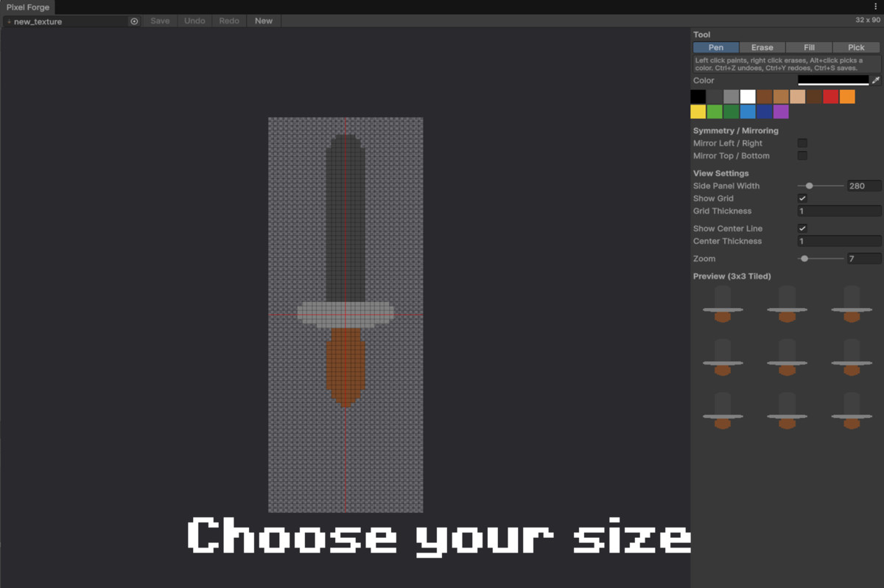Pick the orange palette swatch
This screenshot has width=884, height=588.
[847, 97]
